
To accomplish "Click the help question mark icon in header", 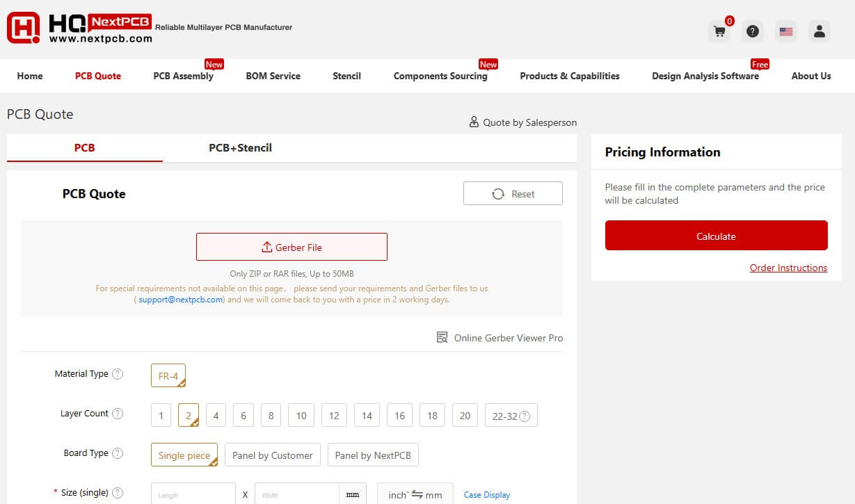I will 752,31.
